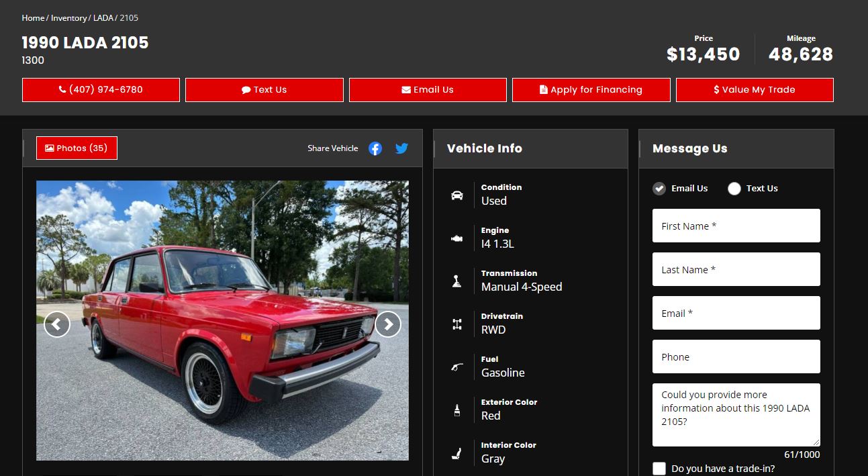Share vehicle on Facebook icon
Screen dimensions: 868x476
point(375,148)
